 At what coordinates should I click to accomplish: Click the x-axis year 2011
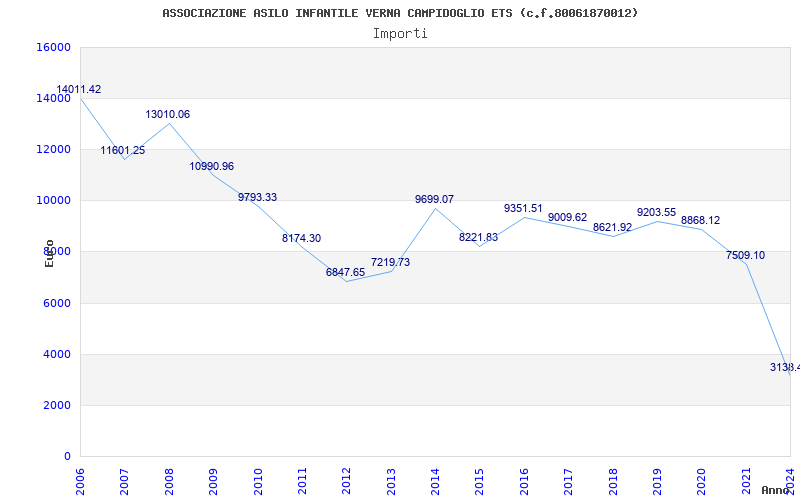(302, 482)
